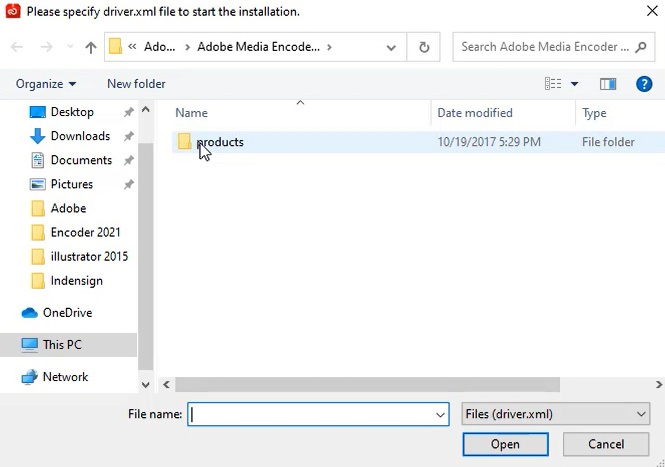Screen dimensions: 665x467
Task: Open the products folder icon
Action: [x=184, y=142]
